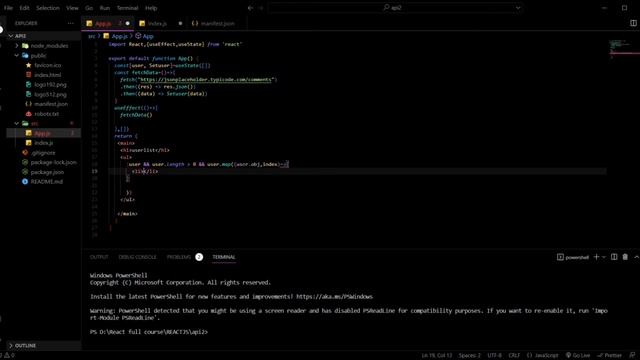The height and width of the screenshot is (360, 640).
Task: Click the Ln 19, Col 13 cursor position
Action: click(437, 356)
